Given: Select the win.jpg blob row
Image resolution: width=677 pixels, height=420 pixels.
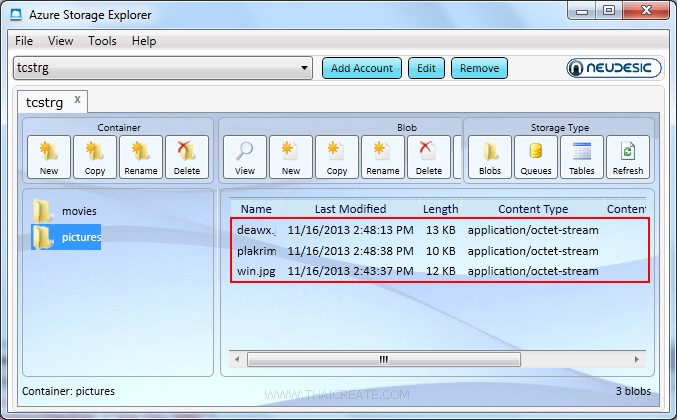Looking at the screenshot, I should tap(440, 271).
